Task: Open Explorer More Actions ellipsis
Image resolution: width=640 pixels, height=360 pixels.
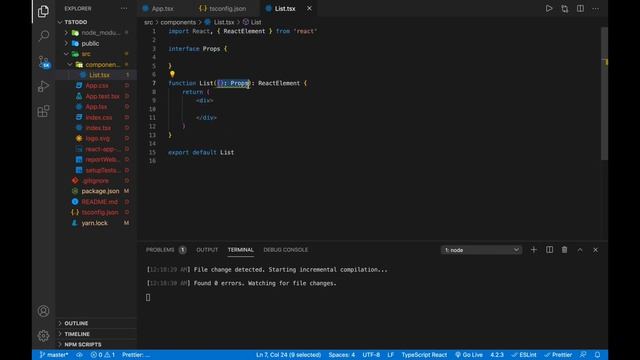Action: click(124, 8)
